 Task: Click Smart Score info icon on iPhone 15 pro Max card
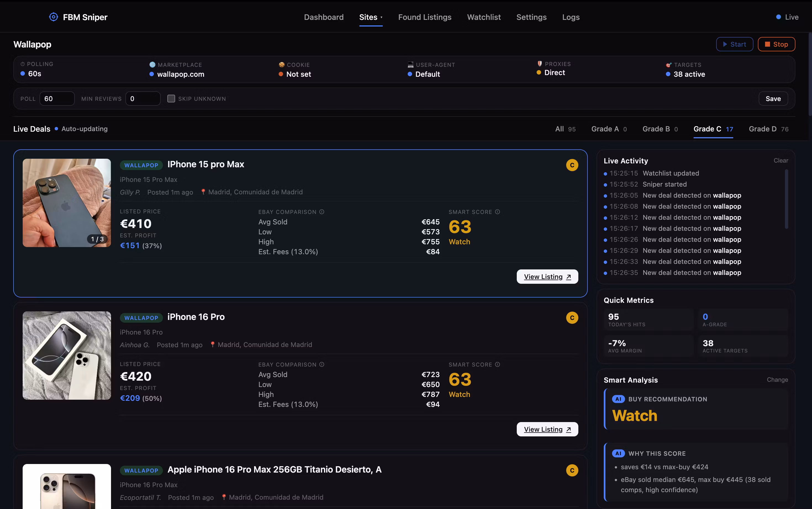[x=497, y=212]
